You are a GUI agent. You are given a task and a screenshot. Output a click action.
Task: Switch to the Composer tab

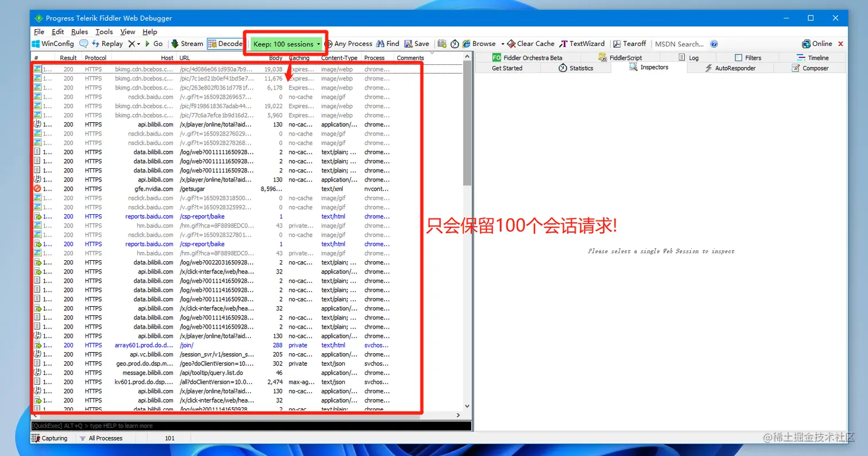pyautogui.click(x=809, y=68)
